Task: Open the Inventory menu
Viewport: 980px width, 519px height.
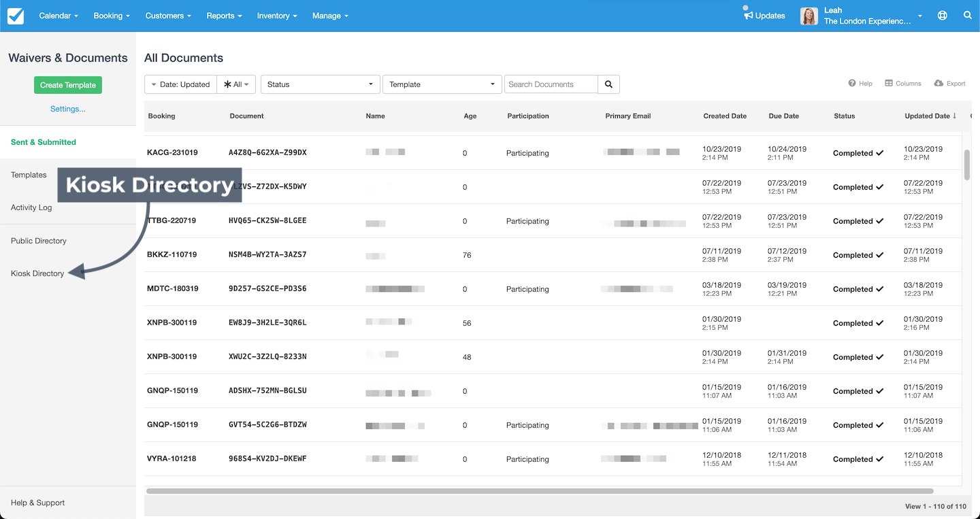Action: tap(277, 16)
